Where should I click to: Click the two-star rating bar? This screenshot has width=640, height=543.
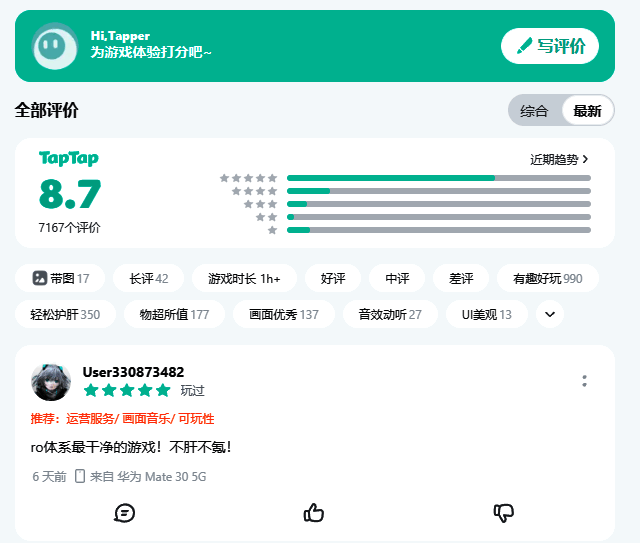click(x=439, y=217)
